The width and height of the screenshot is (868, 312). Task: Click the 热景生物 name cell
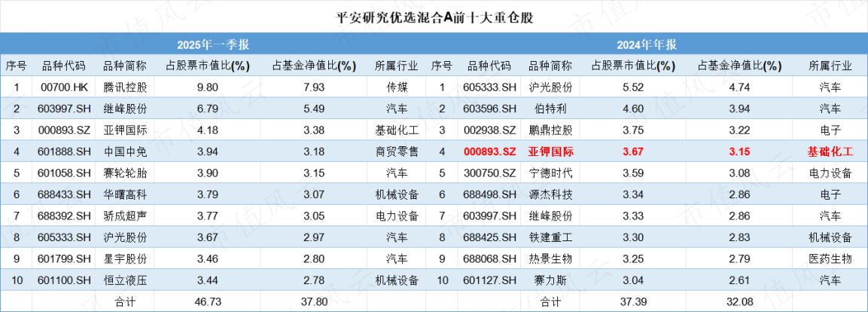point(550,258)
